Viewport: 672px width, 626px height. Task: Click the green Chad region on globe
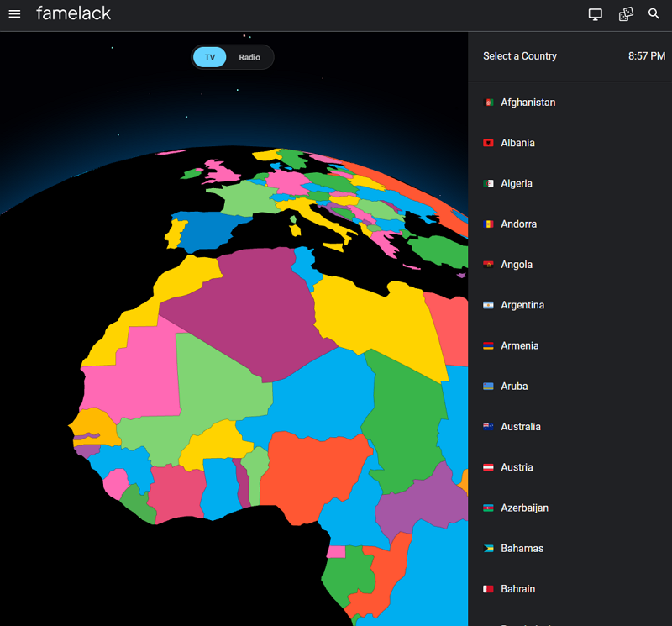pyautogui.click(x=405, y=424)
